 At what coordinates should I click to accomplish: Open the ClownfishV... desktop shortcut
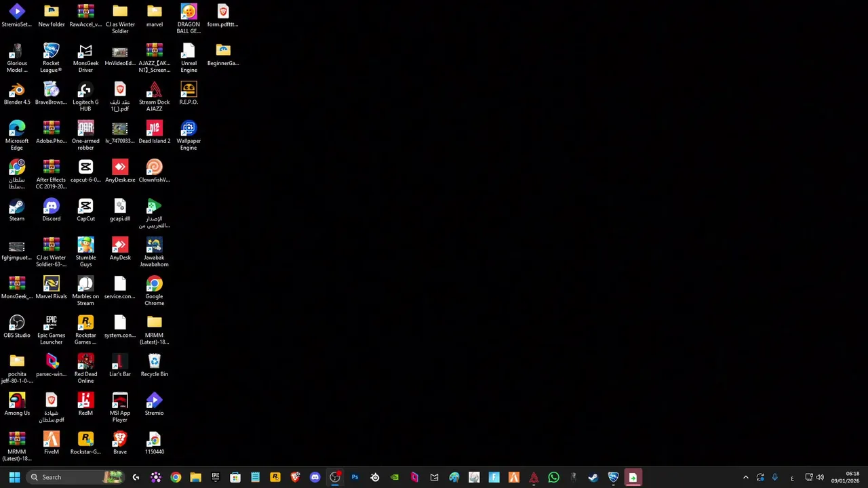154,171
